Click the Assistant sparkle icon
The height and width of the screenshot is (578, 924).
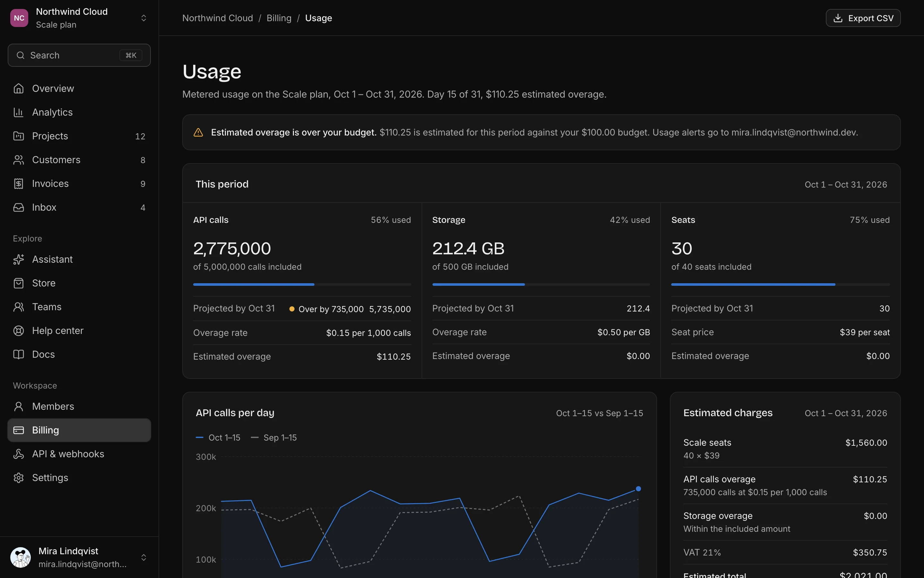18,259
